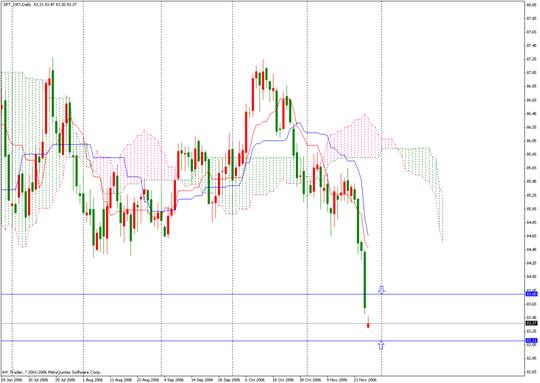Click the '26 Sep 2006' date label
The image size is (540, 383).
click(x=229, y=380)
